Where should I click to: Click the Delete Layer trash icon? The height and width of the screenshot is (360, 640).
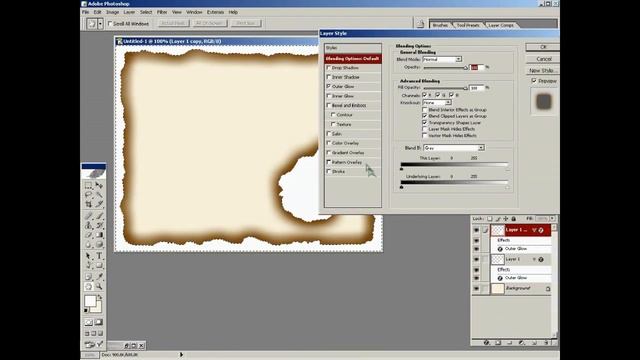(x=546, y=343)
